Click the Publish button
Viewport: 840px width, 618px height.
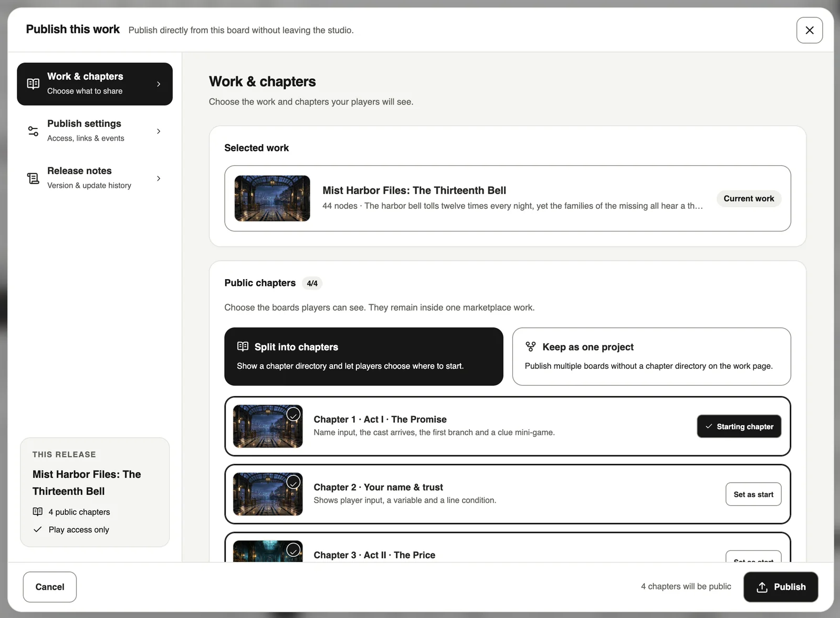781,587
